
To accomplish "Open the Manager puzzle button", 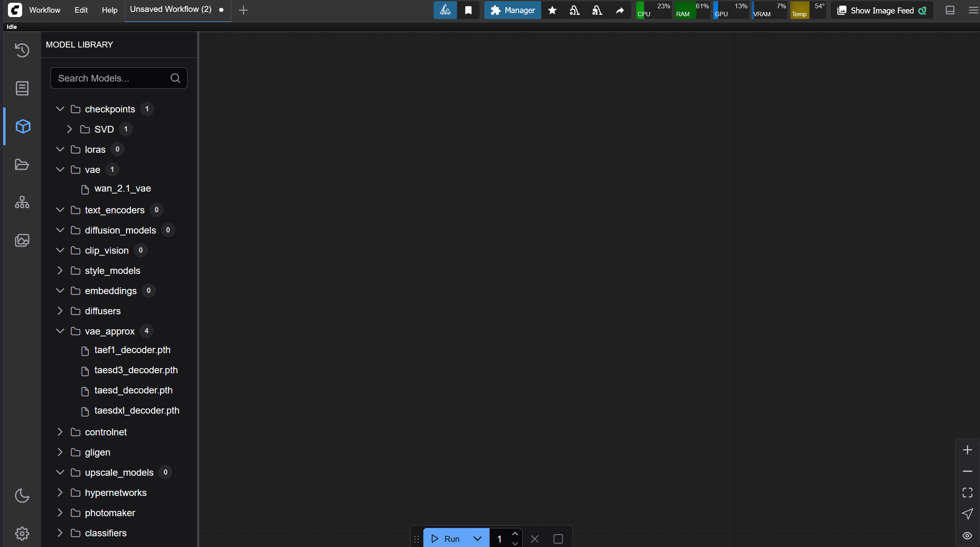I will (512, 10).
